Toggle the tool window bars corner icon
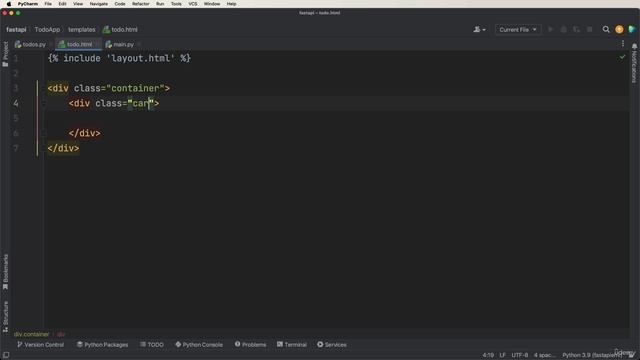Screen dimensions: 640x360 click(x=6, y=355)
